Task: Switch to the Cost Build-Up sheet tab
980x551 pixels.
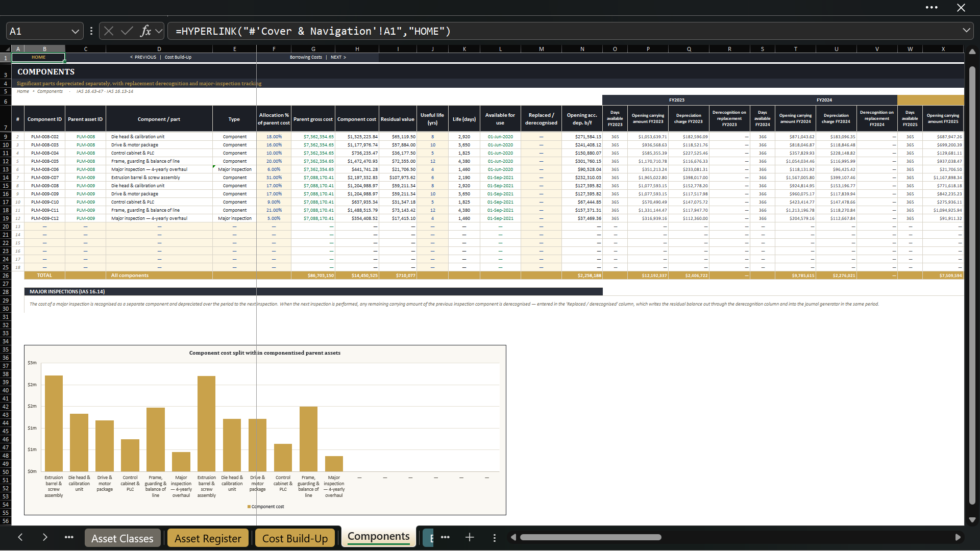Action: [295, 538]
